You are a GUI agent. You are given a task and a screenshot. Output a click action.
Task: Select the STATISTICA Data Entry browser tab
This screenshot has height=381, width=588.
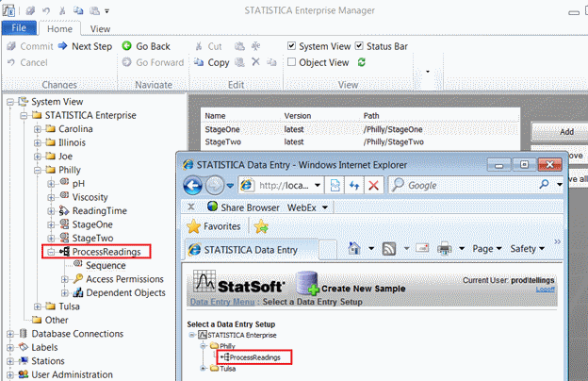[252, 250]
